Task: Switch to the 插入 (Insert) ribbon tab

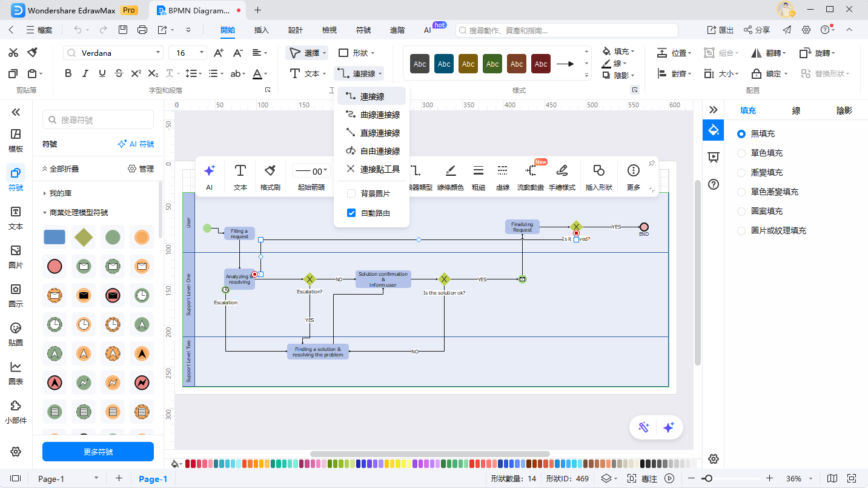Action: click(261, 30)
